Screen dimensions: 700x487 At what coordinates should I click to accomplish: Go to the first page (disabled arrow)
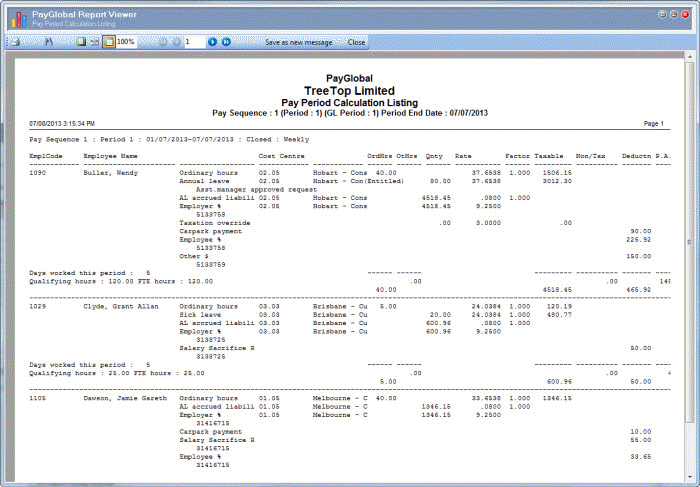pos(163,42)
